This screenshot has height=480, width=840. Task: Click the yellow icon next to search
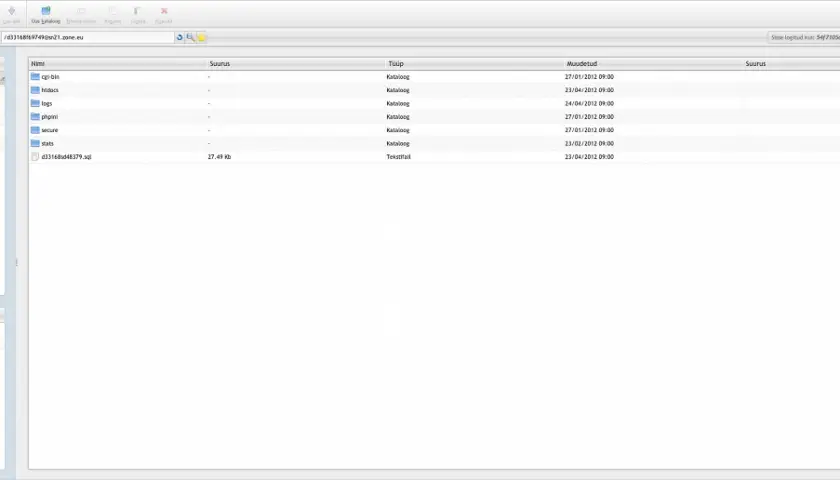tap(201, 38)
